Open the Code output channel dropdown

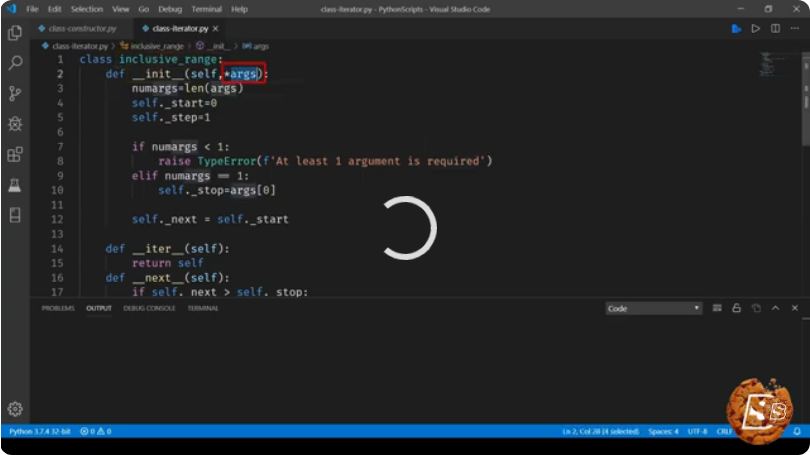tap(653, 308)
